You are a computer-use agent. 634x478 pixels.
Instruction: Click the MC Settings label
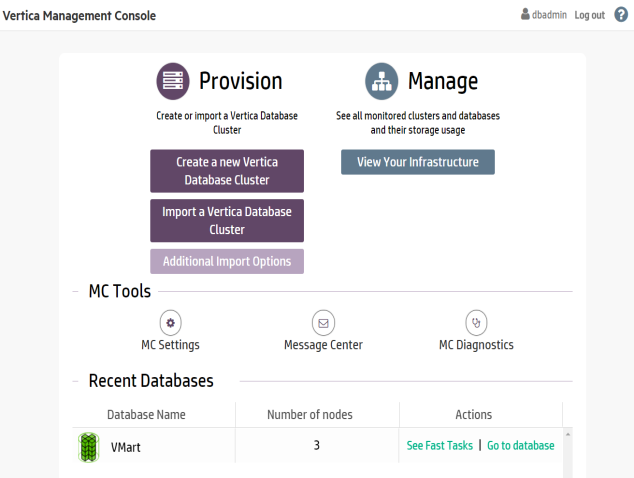tap(170, 345)
